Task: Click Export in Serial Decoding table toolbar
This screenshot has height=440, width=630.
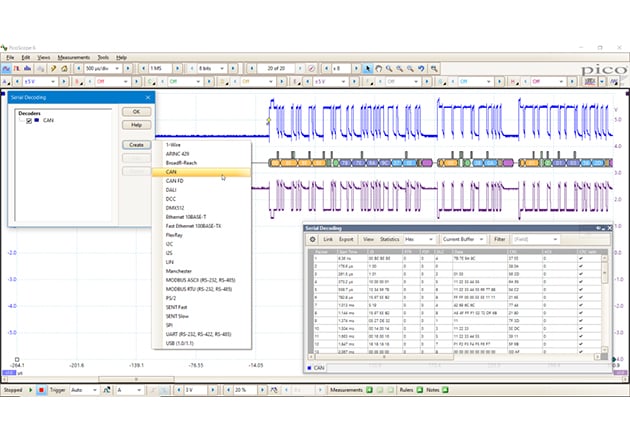Action: [346, 239]
